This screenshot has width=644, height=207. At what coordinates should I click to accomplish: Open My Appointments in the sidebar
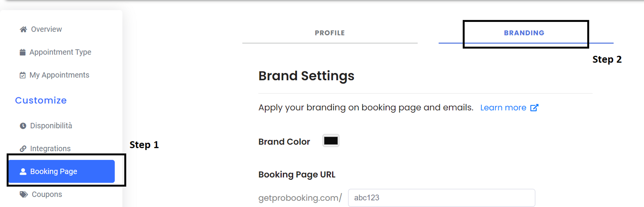pyautogui.click(x=54, y=75)
